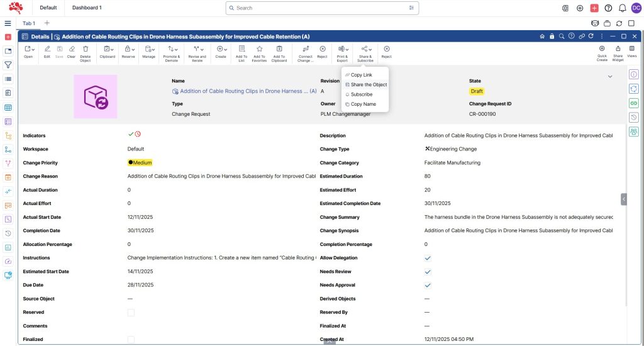Open the three-dot more options menu
Screen dimensions: 644x346
click(602, 36)
